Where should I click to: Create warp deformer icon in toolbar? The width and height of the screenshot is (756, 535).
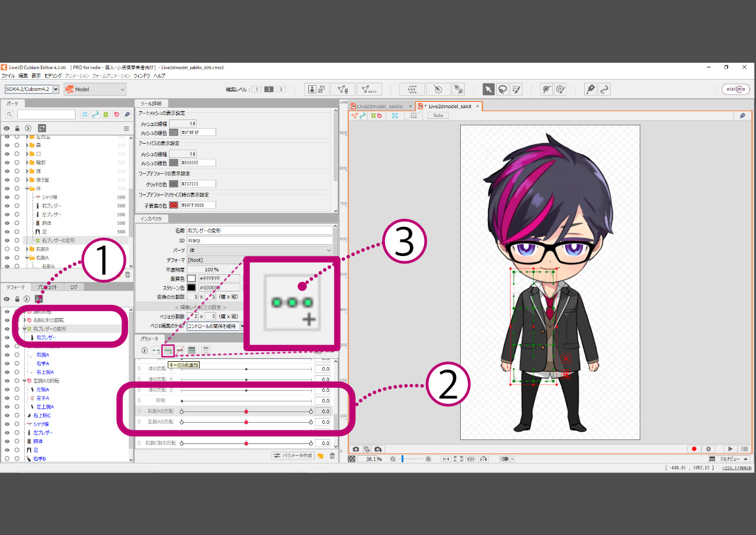(x=412, y=89)
